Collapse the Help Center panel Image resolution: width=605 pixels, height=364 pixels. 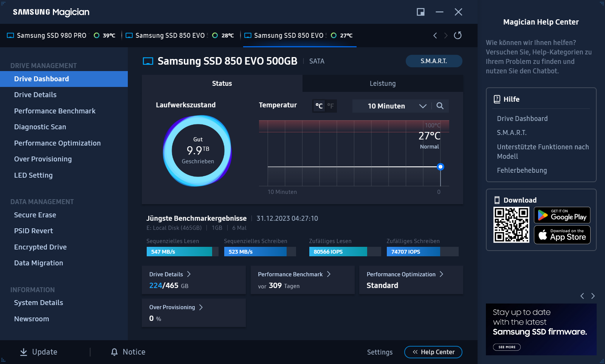(x=433, y=352)
